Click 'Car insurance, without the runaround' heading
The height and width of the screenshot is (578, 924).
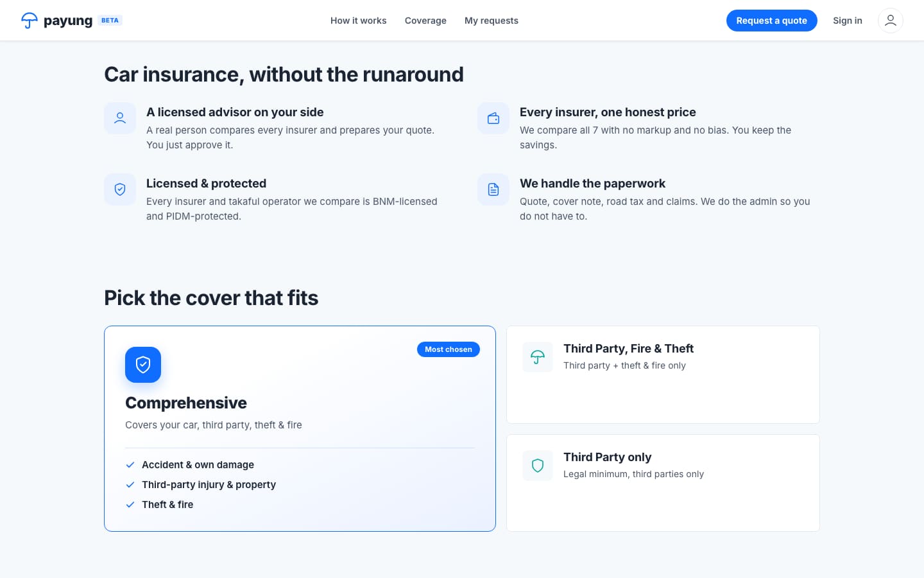(x=284, y=74)
